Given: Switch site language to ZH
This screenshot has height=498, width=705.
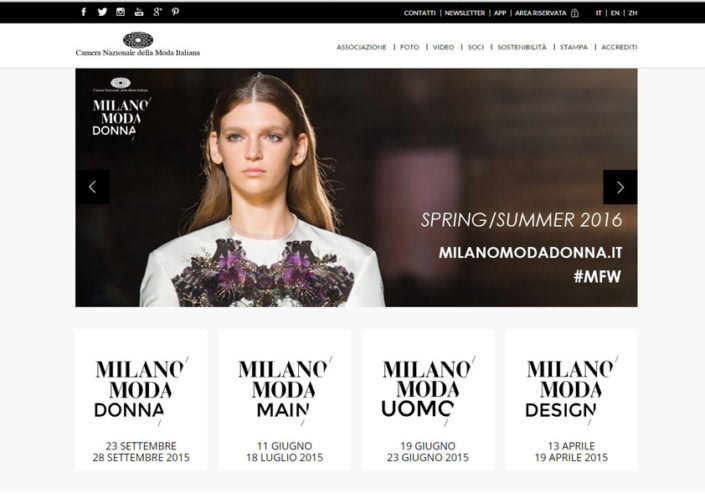Looking at the screenshot, I should 633,13.
